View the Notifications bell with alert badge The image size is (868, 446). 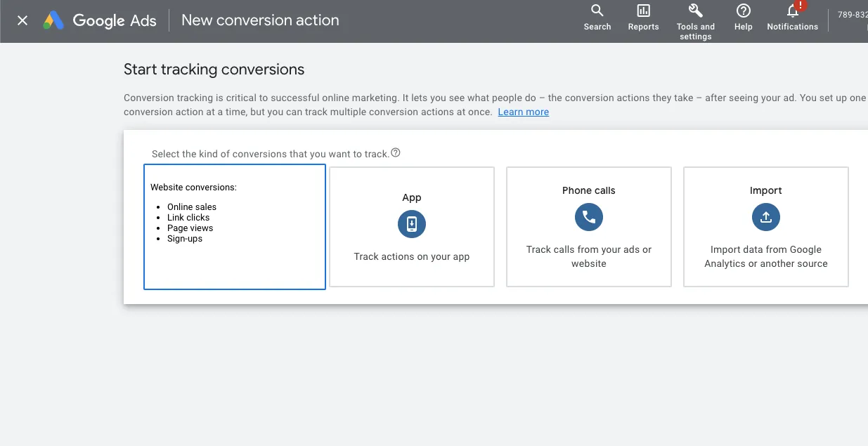[792, 15]
